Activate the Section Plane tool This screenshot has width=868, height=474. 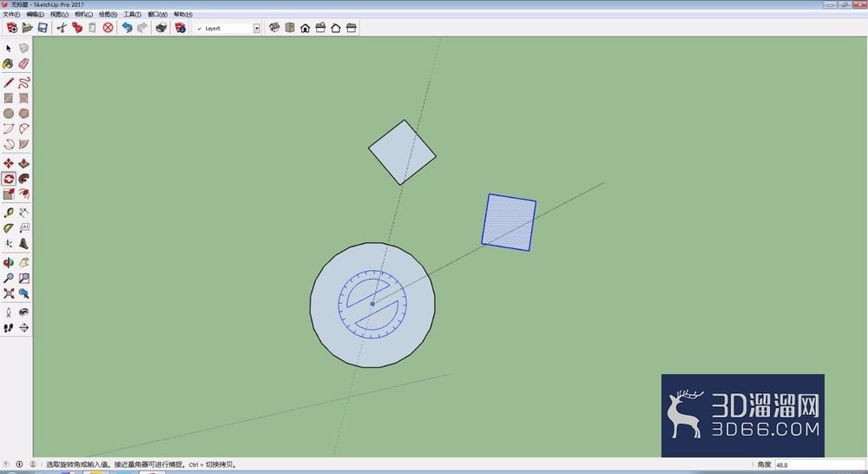point(23,328)
